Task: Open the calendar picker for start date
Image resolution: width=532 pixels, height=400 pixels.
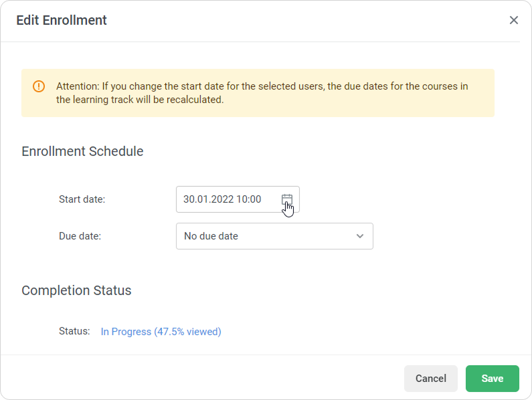Action: [x=287, y=199]
